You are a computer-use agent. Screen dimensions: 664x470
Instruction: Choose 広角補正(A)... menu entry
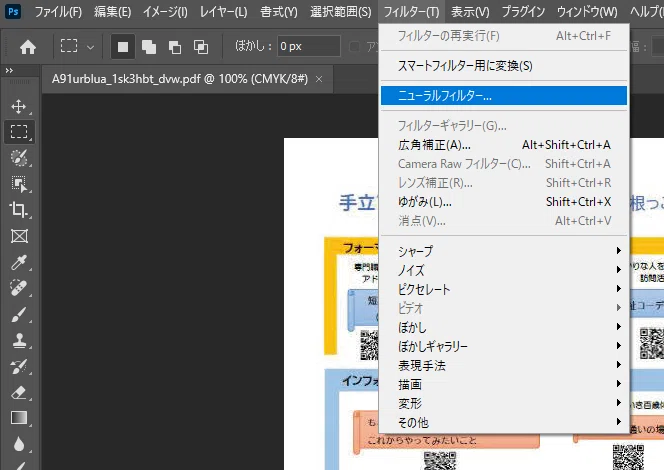(x=504, y=145)
